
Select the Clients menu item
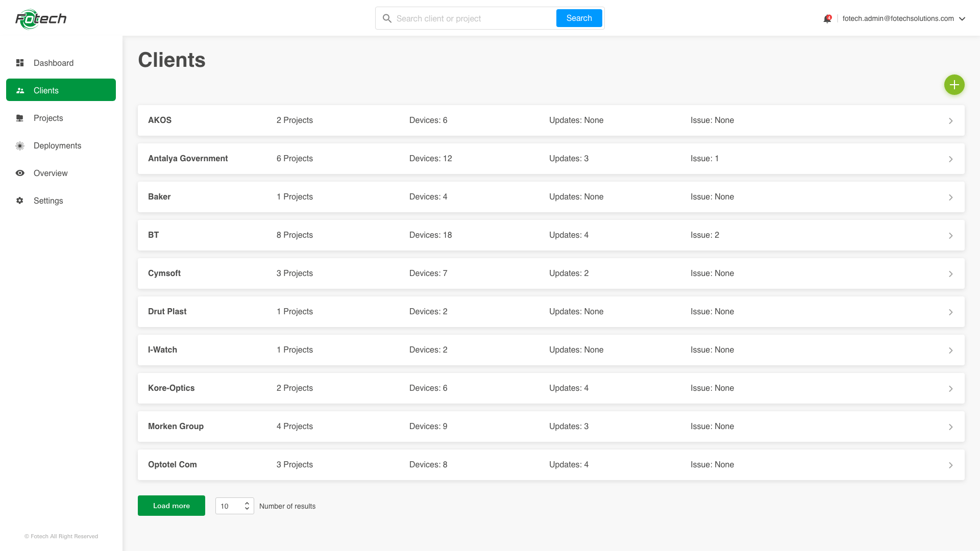tap(61, 90)
